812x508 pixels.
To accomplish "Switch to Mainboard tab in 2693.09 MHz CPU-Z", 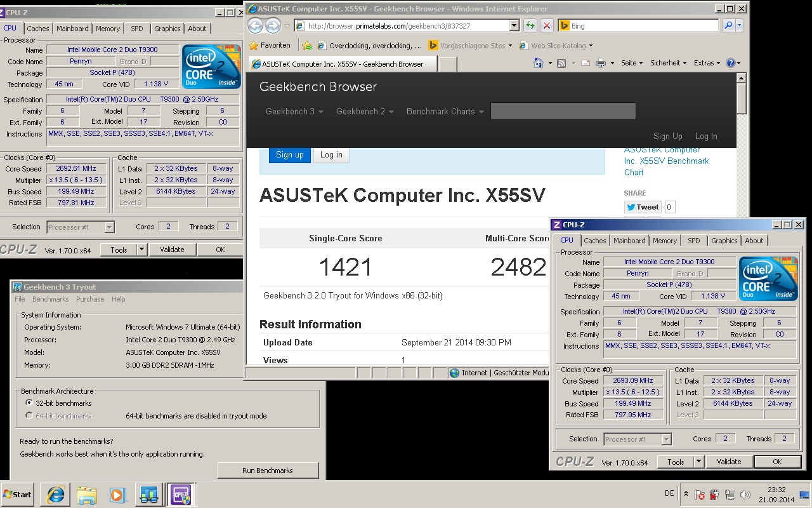I will (x=629, y=241).
